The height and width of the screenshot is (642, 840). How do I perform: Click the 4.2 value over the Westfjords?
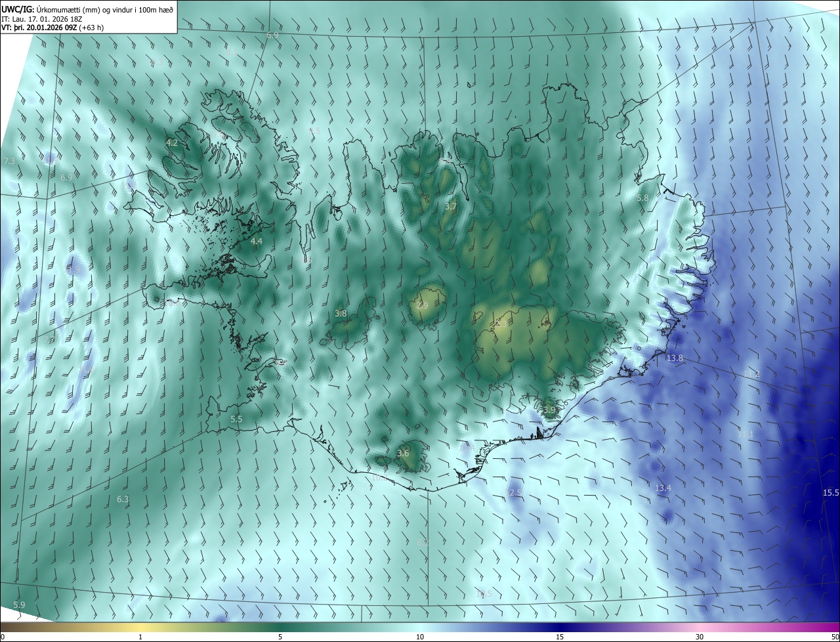pyautogui.click(x=172, y=142)
